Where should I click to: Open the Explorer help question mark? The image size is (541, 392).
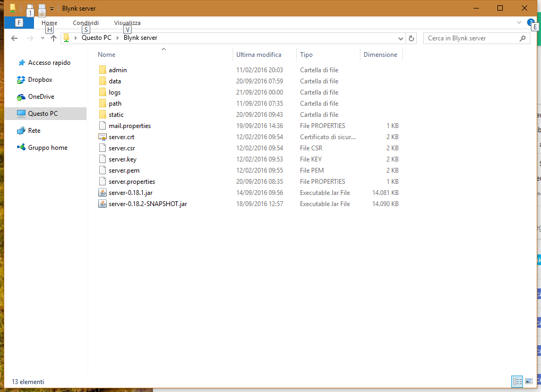(531, 23)
